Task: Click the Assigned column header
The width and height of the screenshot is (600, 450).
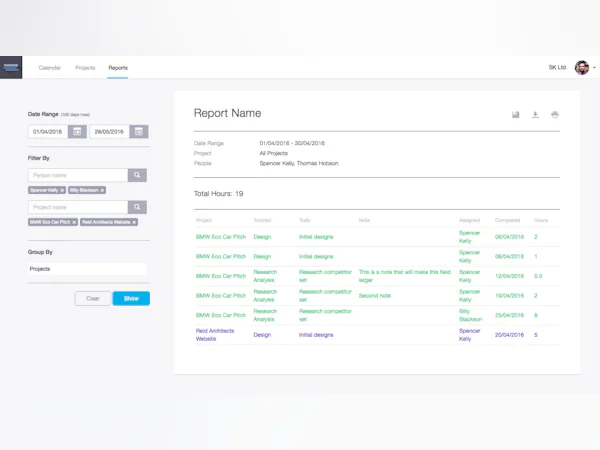Action: coord(469,220)
